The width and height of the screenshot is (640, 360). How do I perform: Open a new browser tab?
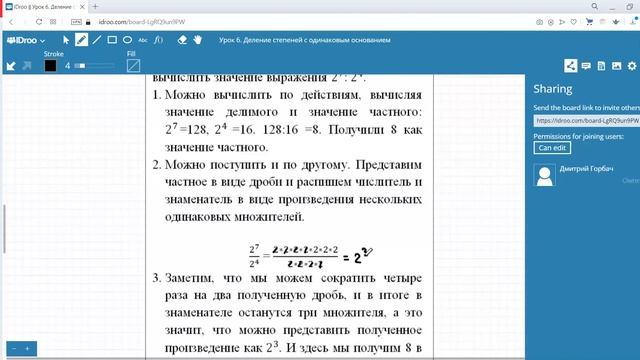(x=96, y=7)
